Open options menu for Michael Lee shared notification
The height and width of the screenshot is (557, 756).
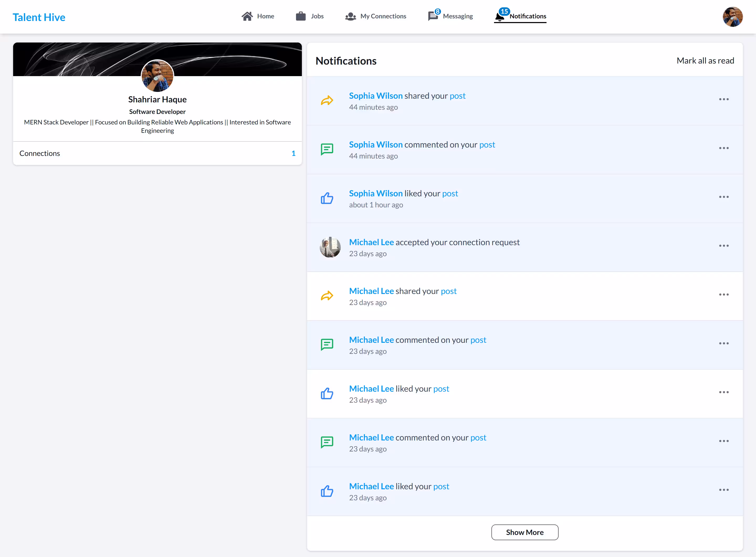[x=724, y=295]
